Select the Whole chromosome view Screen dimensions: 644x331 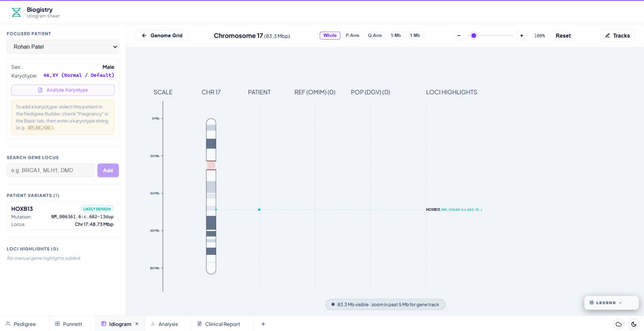(x=330, y=35)
